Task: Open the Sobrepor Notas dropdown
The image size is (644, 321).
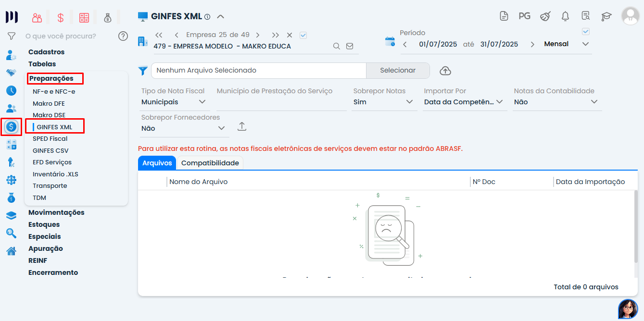Action: 383,102
